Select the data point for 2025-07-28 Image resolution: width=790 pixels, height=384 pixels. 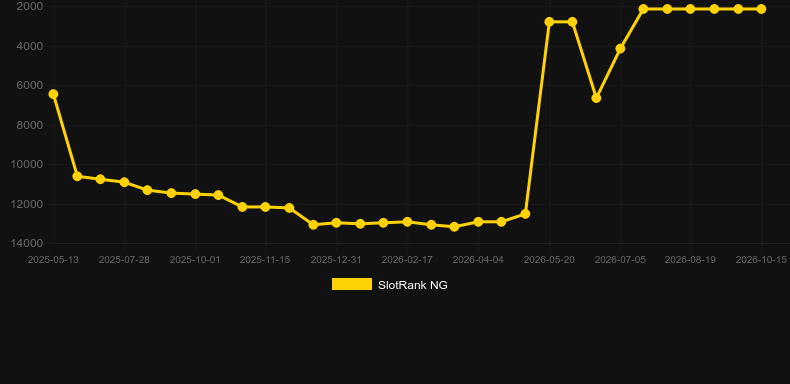pyautogui.click(x=124, y=182)
